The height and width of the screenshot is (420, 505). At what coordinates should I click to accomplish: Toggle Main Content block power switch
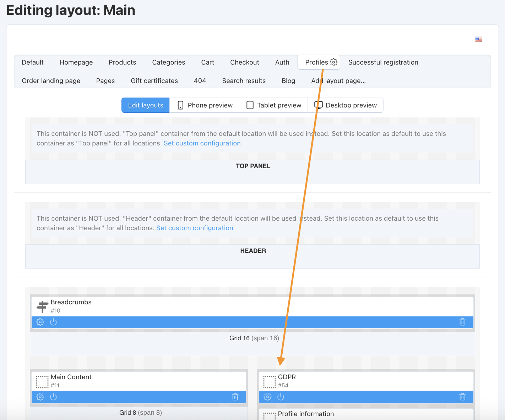[x=53, y=397]
